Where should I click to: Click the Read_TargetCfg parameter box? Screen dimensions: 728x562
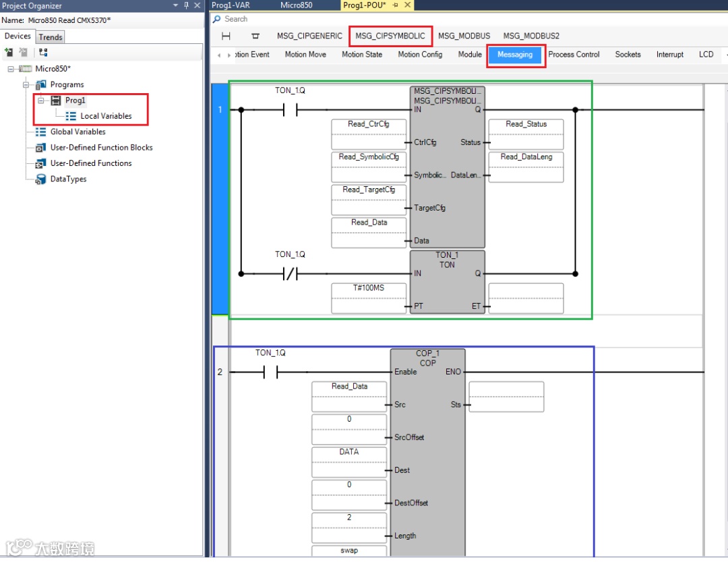coord(369,200)
